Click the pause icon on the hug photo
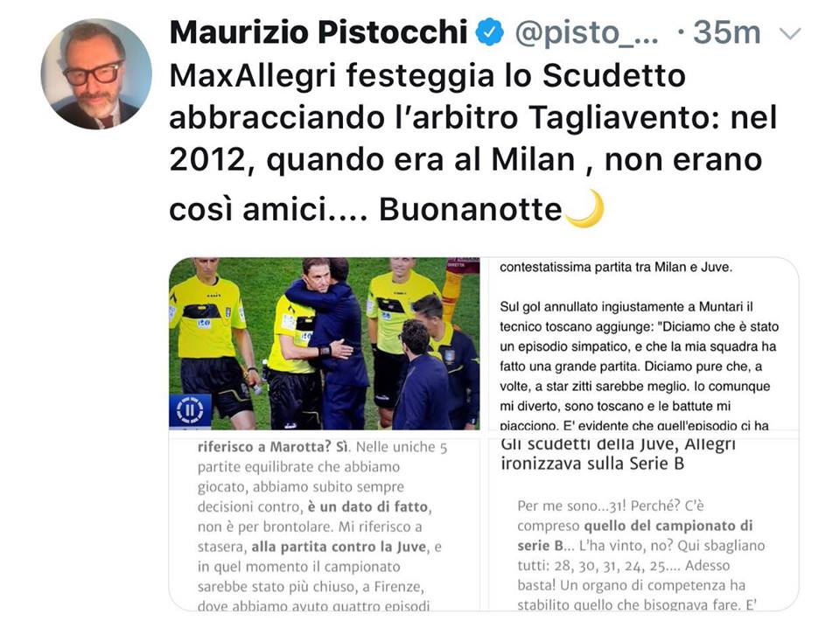The width and height of the screenshot is (840, 621). click(x=190, y=410)
